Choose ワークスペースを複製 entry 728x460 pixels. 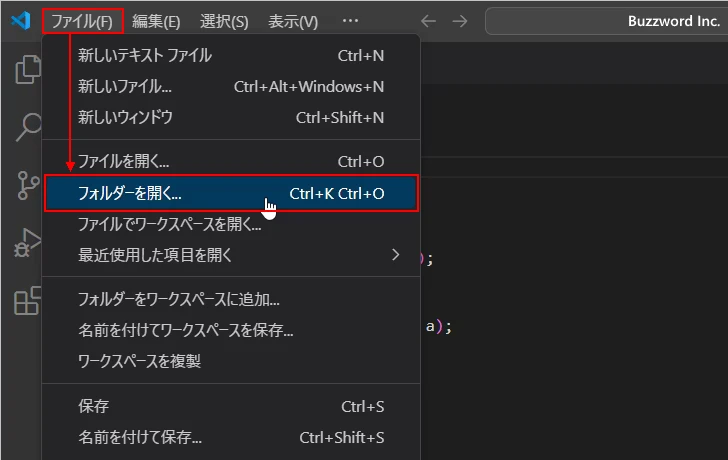[231, 361]
